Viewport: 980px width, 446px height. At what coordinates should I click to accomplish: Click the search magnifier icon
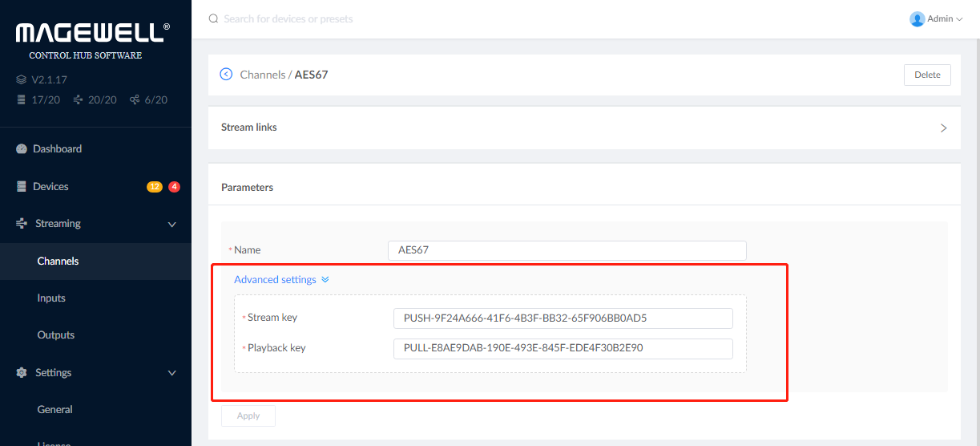213,18
